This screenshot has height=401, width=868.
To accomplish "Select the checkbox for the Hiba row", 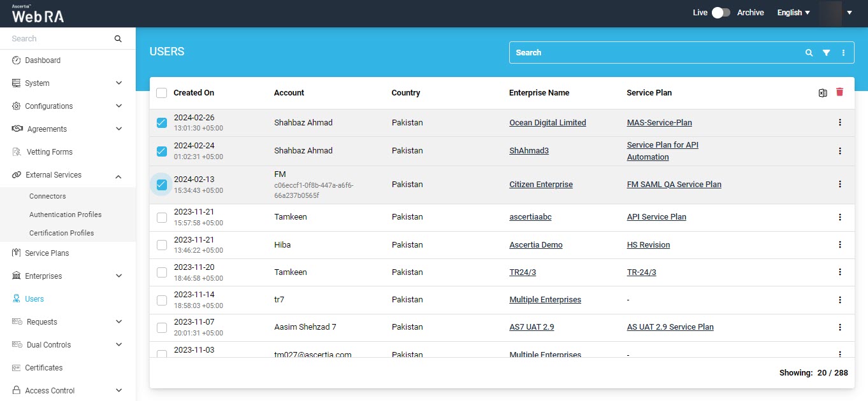I will [162, 245].
